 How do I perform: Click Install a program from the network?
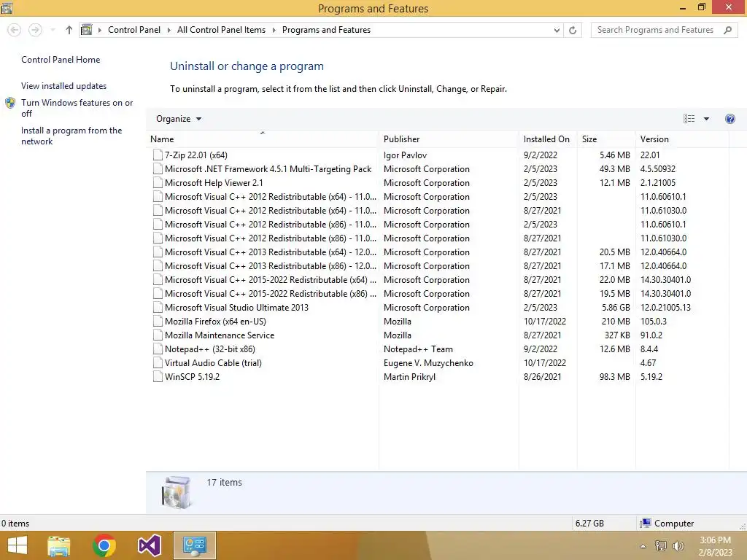click(71, 136)
